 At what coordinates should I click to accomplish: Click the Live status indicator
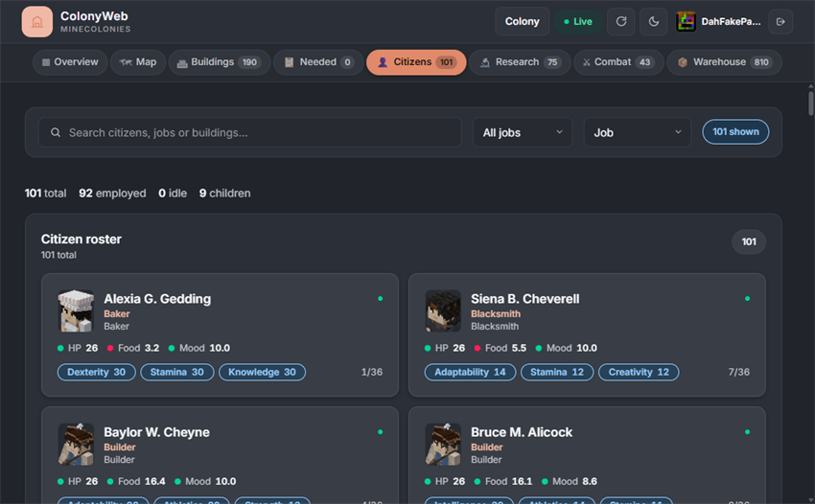tap(578, 21)
